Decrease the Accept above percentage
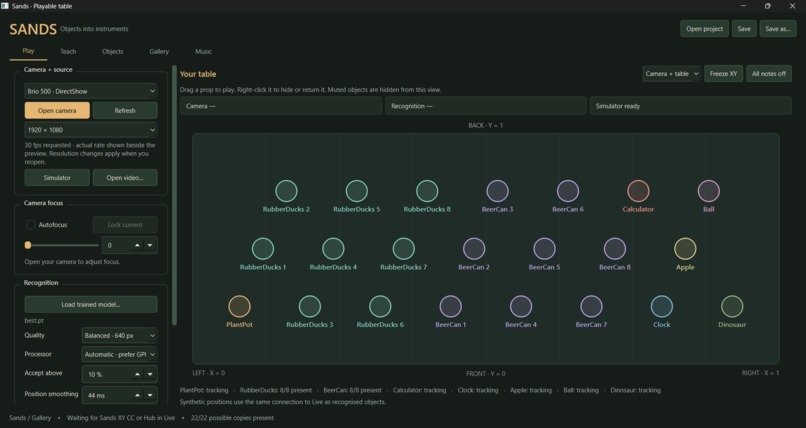Screen dimensions: 806x428 point(150,375)
